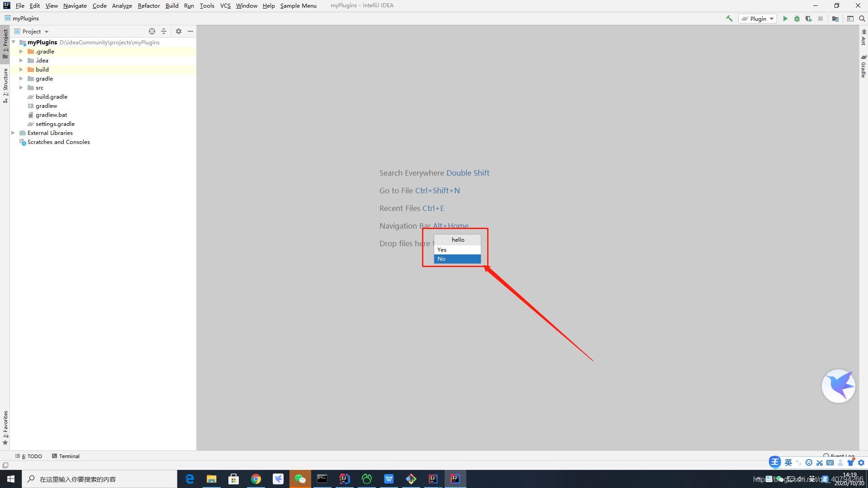This screenshot has width=868, height=488.
Task: Expand External Libraries node
Action: (13, 133)
